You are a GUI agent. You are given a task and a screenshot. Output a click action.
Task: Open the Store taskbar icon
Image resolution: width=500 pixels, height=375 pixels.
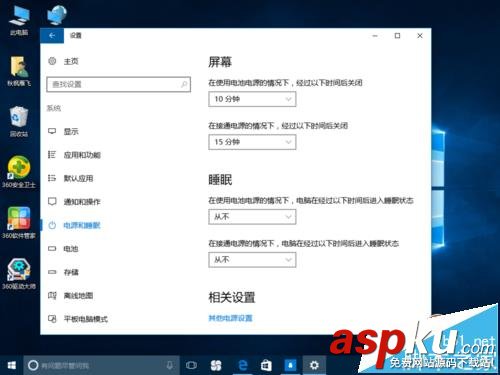pos(266,365)
